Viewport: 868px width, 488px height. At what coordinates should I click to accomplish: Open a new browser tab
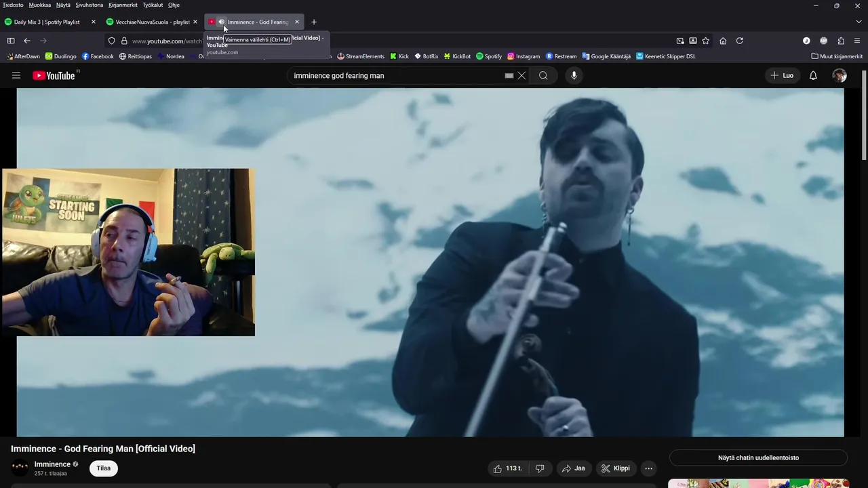pyautogui.click(x=313, y=22)
